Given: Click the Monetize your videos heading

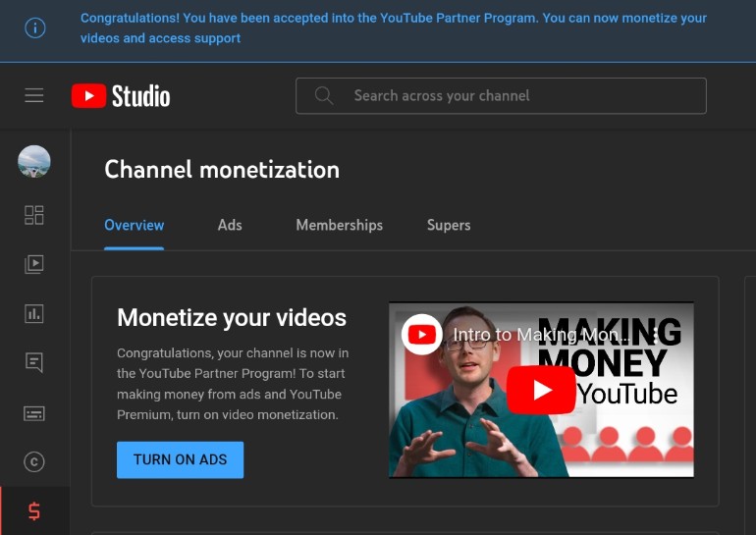Looking at the screenshot, I should (232, 318).
